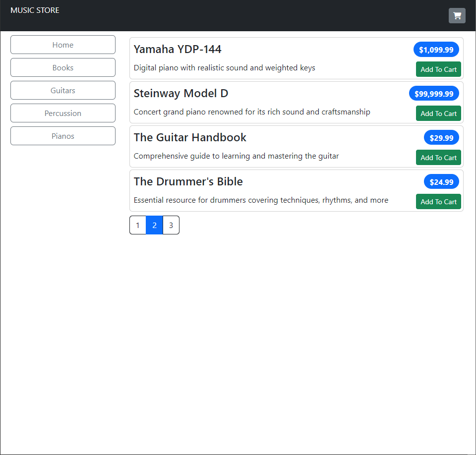Open the Books category
The height and width of the screenshot is (455, 476).
click(x=63, y=67)
